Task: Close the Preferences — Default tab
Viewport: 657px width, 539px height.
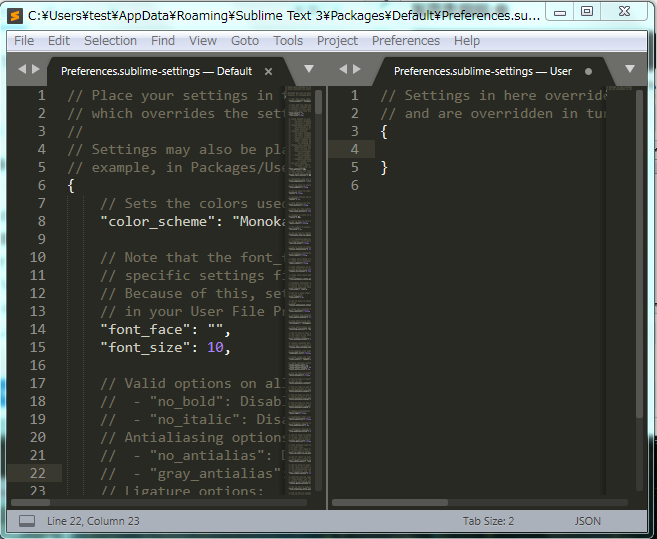Action: click(269, 72)
